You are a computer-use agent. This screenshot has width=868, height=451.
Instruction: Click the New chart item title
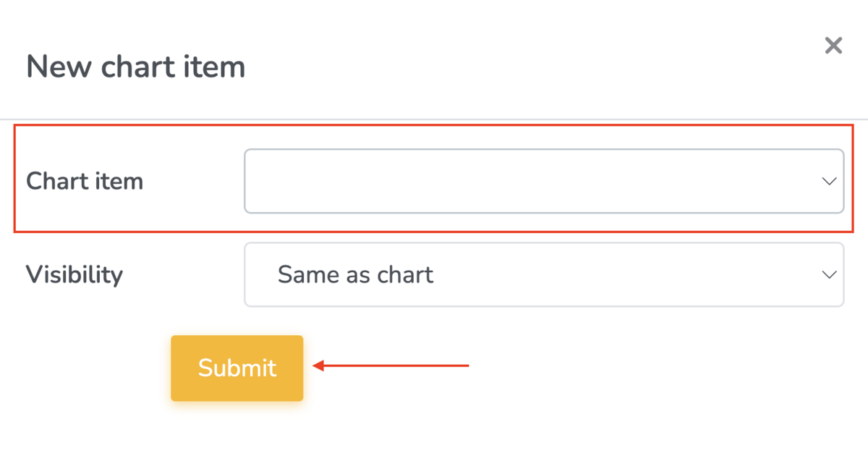coord(135,66)
